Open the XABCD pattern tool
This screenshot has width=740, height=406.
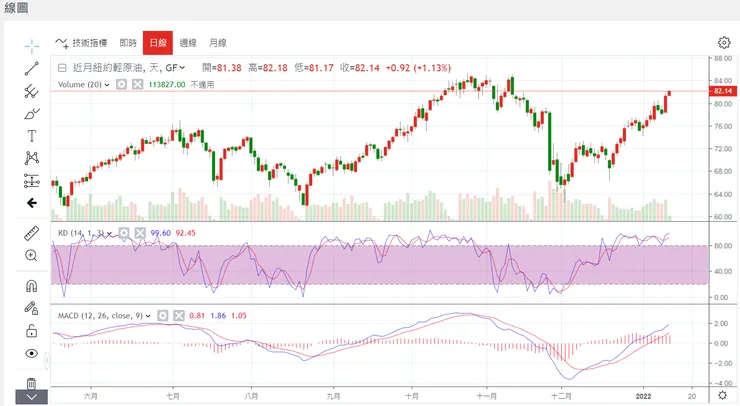(31, 158)
